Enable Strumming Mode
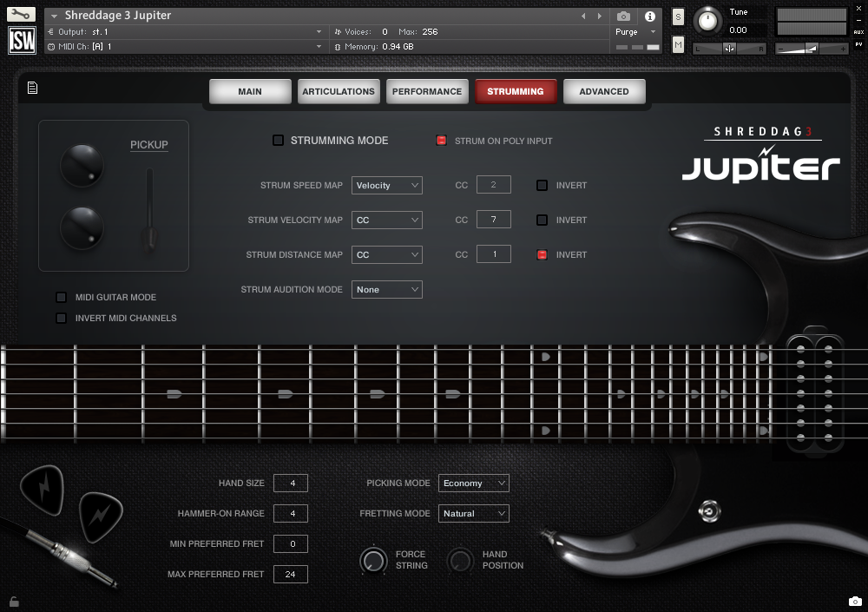Viewport: 868px width, 612px height. pyautogui.click(x=279, y=139)
